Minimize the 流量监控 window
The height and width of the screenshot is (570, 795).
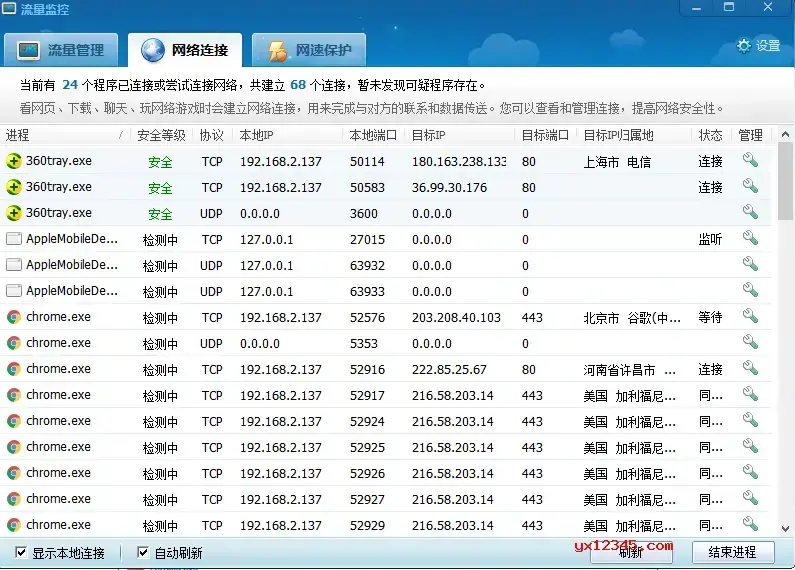(x=697, y=8)
